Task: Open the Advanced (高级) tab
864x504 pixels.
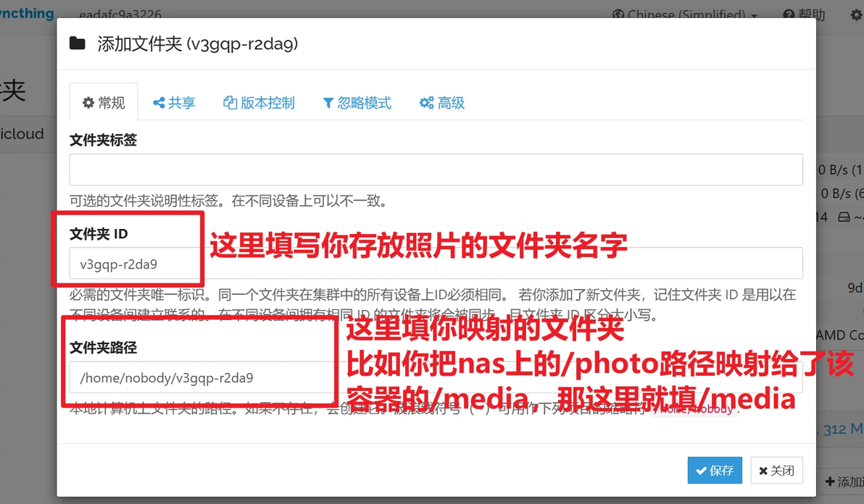Action: 442,102
